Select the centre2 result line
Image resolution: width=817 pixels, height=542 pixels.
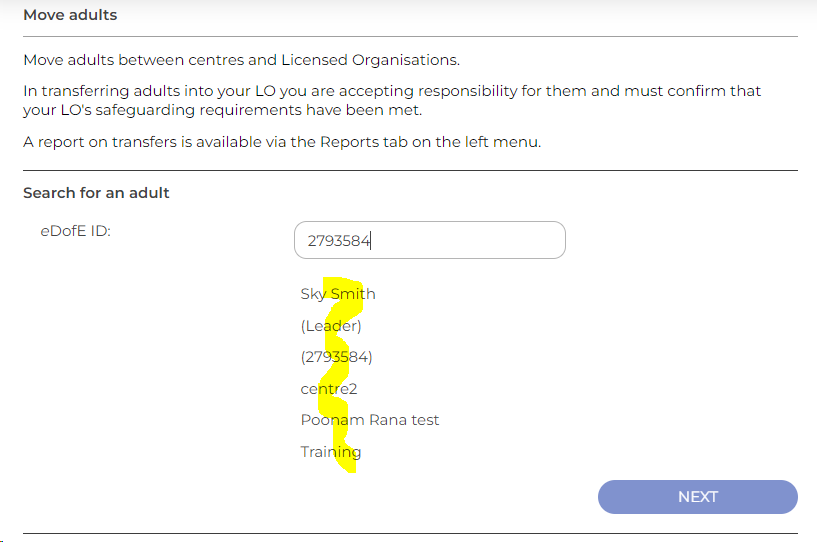tap(329, 389)
